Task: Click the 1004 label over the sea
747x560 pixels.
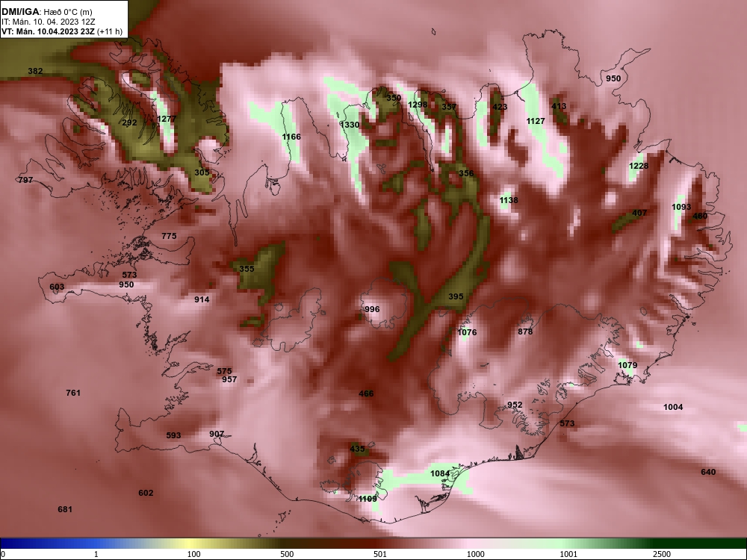Action: (673, 407)
